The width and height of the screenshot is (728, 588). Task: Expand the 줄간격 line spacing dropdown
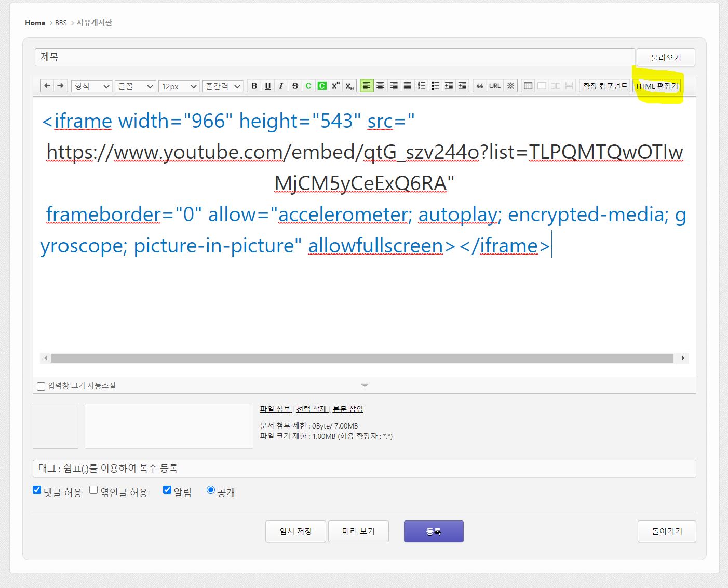point(222,86)
